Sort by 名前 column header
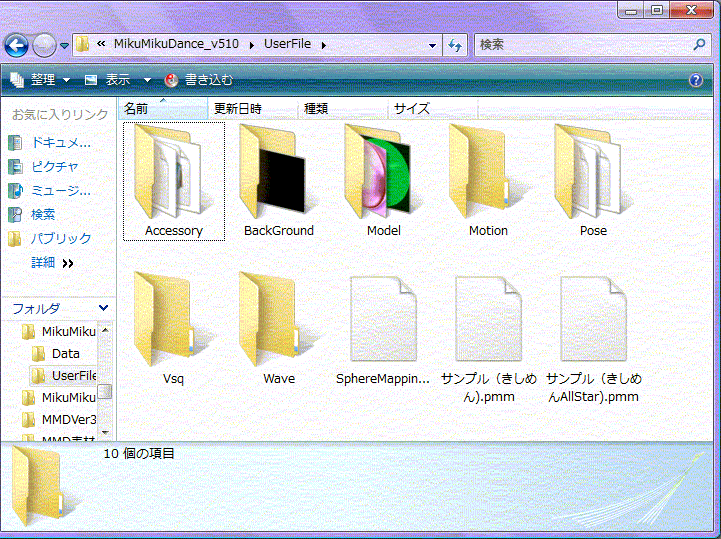This screenshot has width=721, height=539. [163, 109]
